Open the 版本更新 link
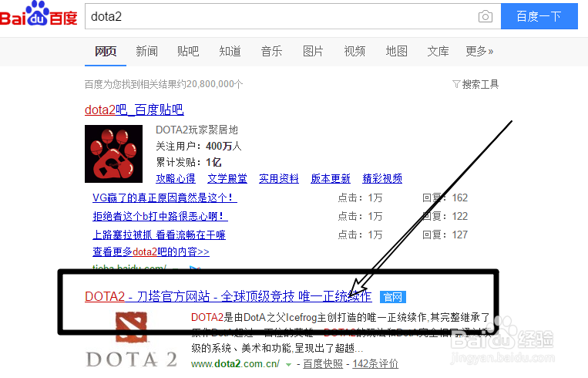The width and height of the screenshot is (588, 378). click(x=331, y=178)
